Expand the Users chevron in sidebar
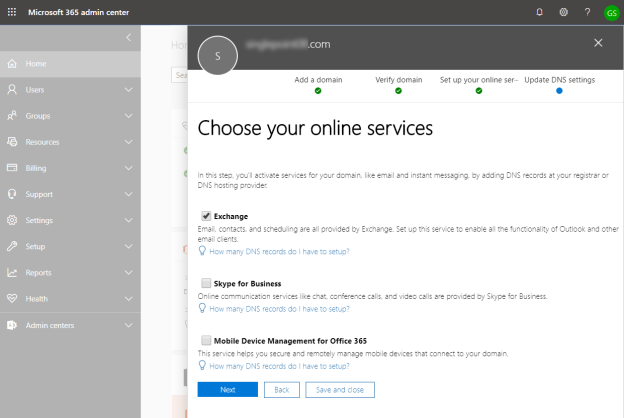The image size is (624, 418). pos(128,90)
